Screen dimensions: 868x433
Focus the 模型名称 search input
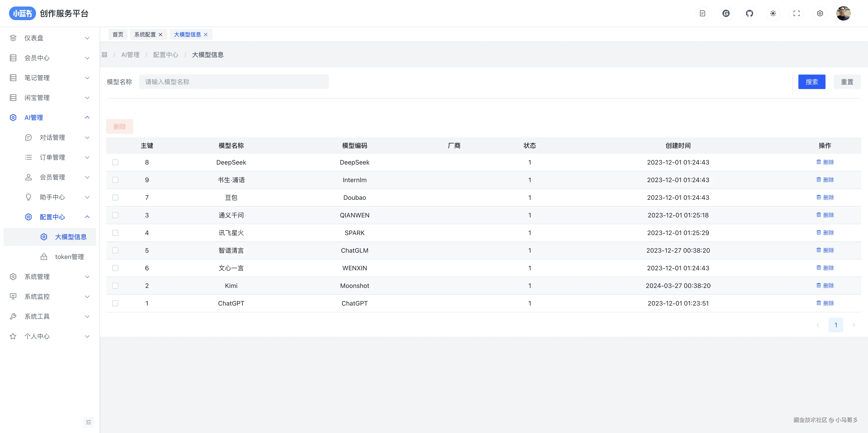click(234, 82)
